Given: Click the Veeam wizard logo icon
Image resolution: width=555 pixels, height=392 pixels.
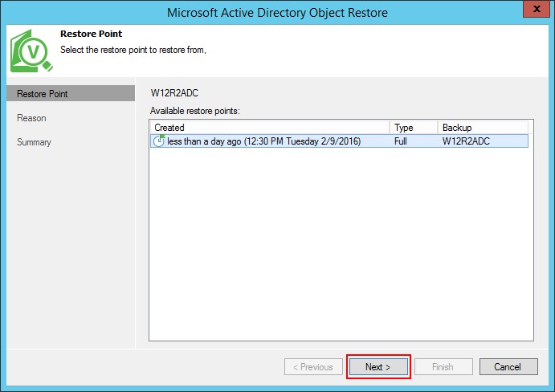Looking at the screenshot, I should 31,51.
